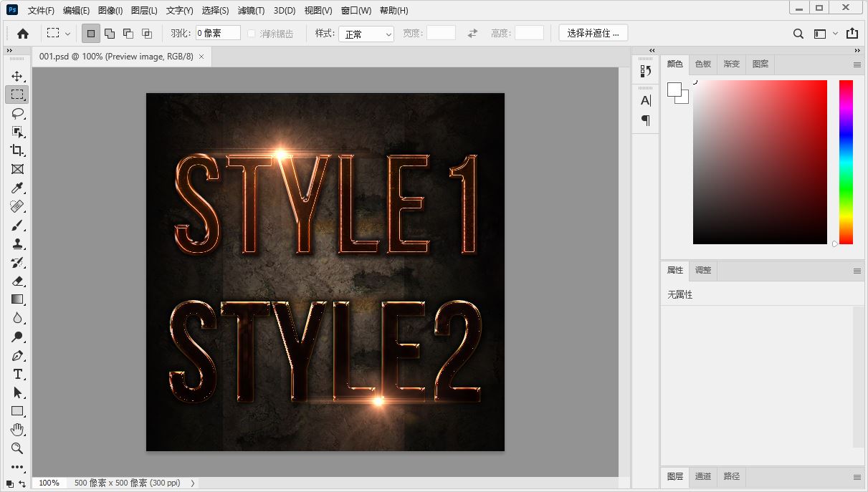This screenshot has width=868, height=492.
Task: Select the Eraser tool
Action: pos(17,281)
